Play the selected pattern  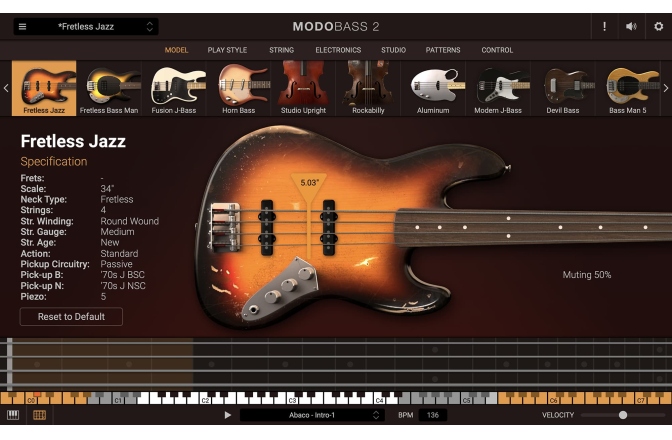(x=228, y=415)
